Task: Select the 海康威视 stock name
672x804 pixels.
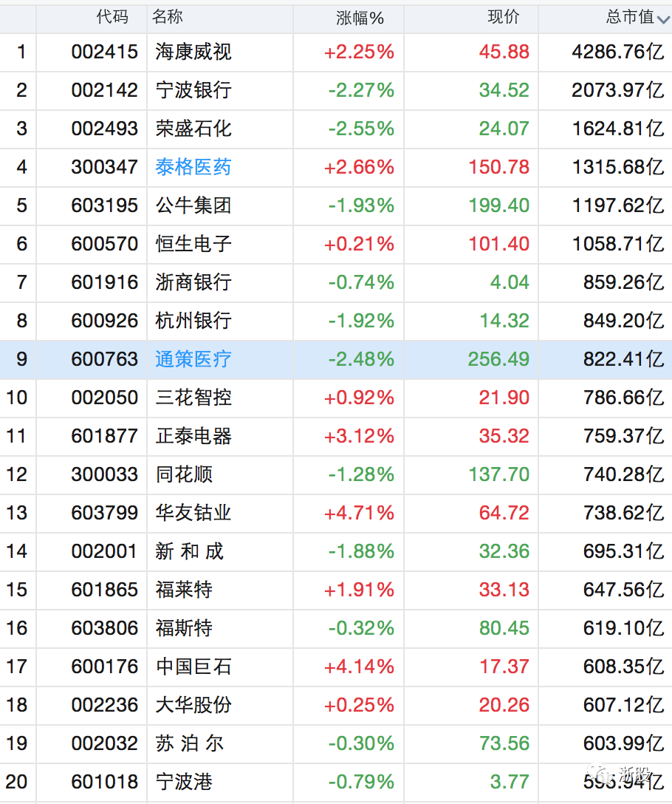Action: (x=193, y=52)
